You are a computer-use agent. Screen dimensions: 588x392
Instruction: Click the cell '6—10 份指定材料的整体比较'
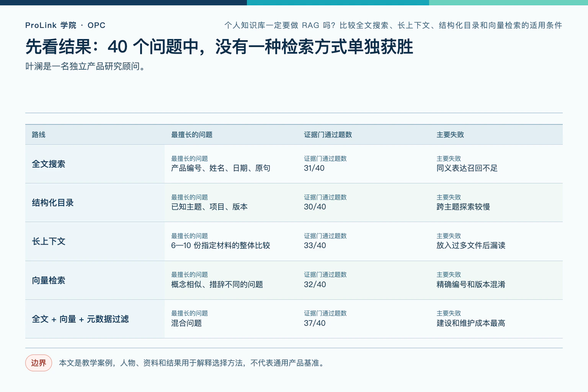click(x=220, y=245)
